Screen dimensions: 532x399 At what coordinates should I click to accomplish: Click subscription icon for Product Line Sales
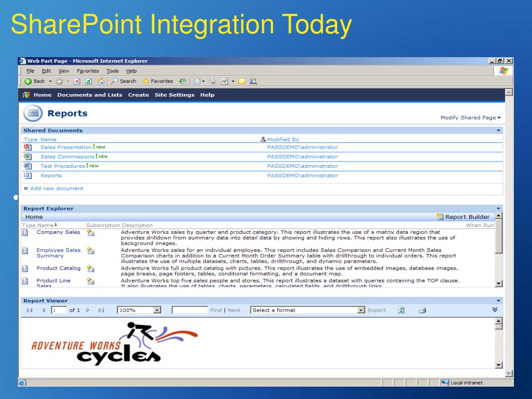pyautogui.click(x=90, y=281)
